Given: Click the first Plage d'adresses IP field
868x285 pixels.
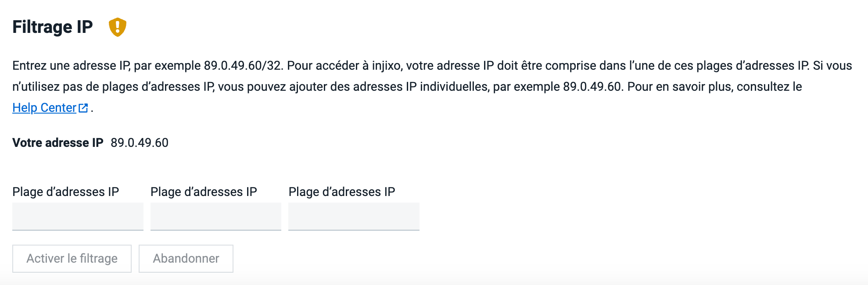Looking at the screenshot, I should coord(78,217).
